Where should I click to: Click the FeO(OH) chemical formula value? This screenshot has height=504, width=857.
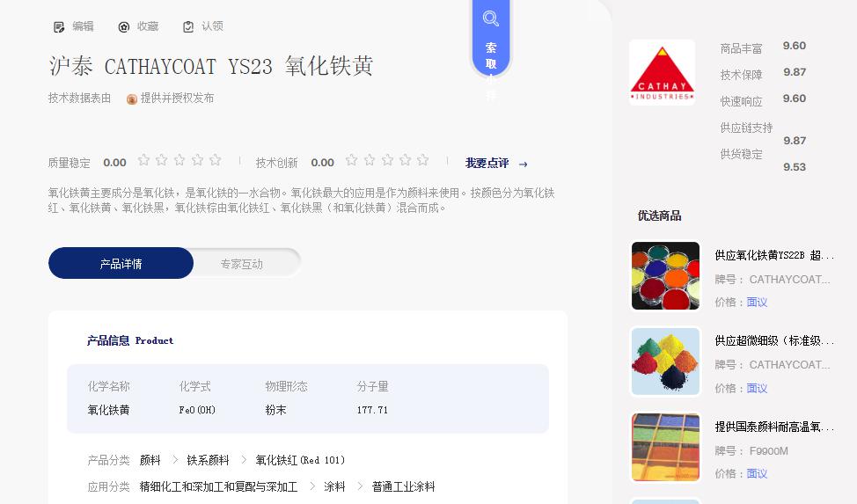[x=197, y=410]
